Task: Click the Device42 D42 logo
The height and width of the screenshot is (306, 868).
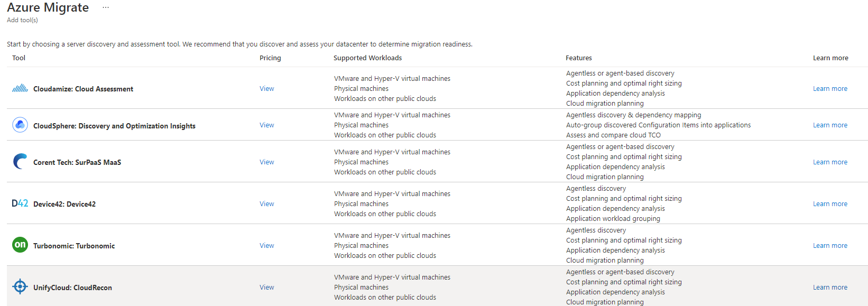Action: tap(20, 203)
